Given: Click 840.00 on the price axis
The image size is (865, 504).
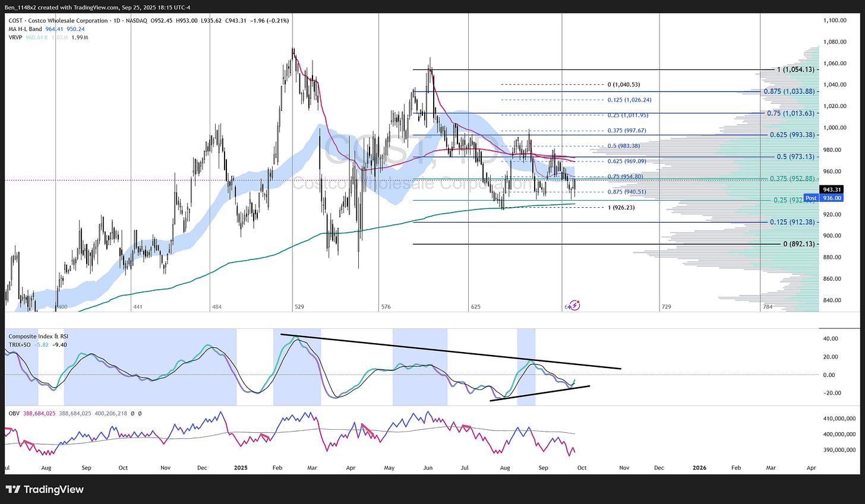Looking at the screenshot, I should 832,300.
